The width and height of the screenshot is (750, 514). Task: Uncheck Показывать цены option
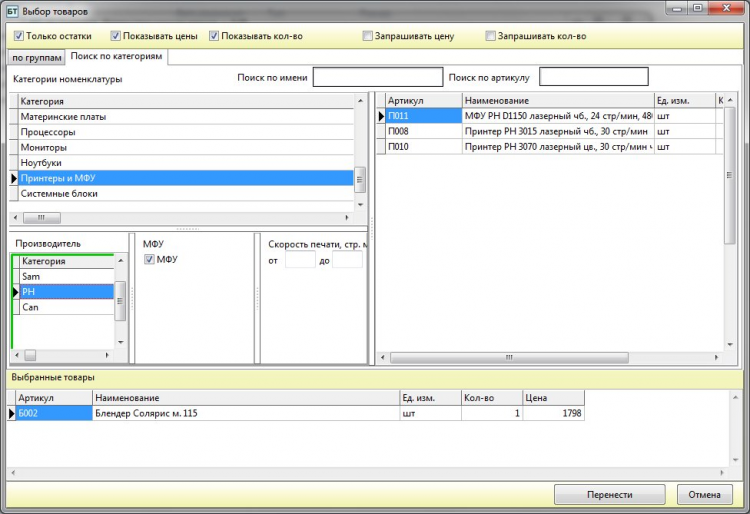[115, 36]
